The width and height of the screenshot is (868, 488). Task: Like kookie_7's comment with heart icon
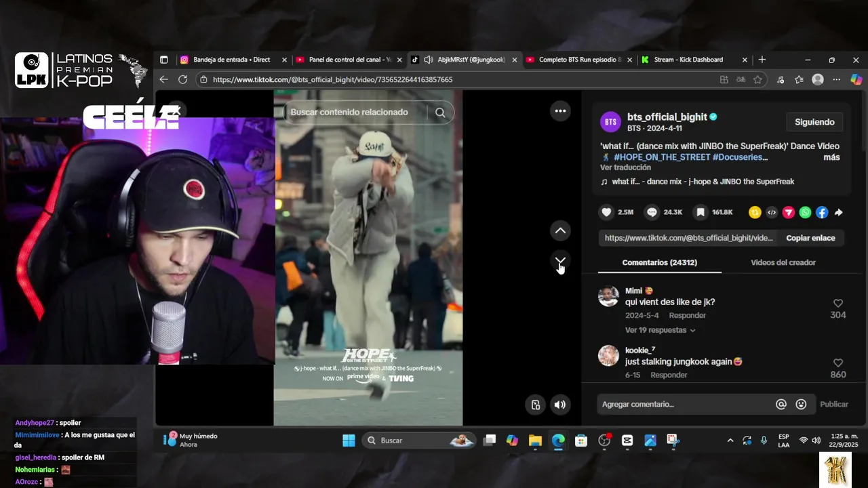838,363
